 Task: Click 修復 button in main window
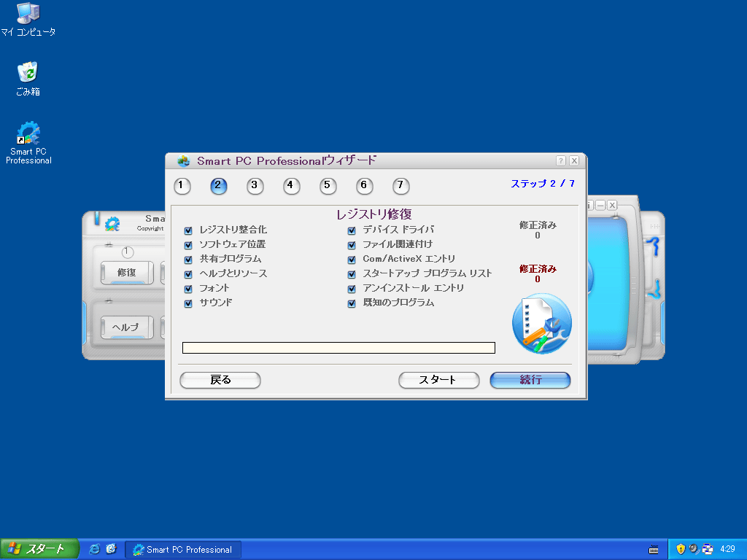[127, 273]
